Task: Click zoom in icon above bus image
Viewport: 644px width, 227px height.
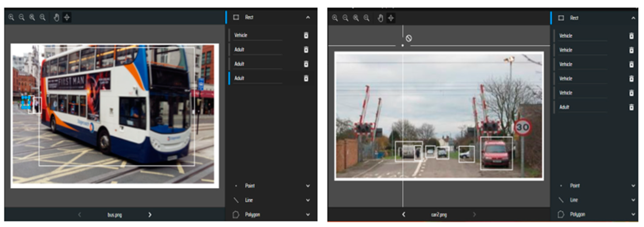Action: pyautogui.click(x=11, y=17)
